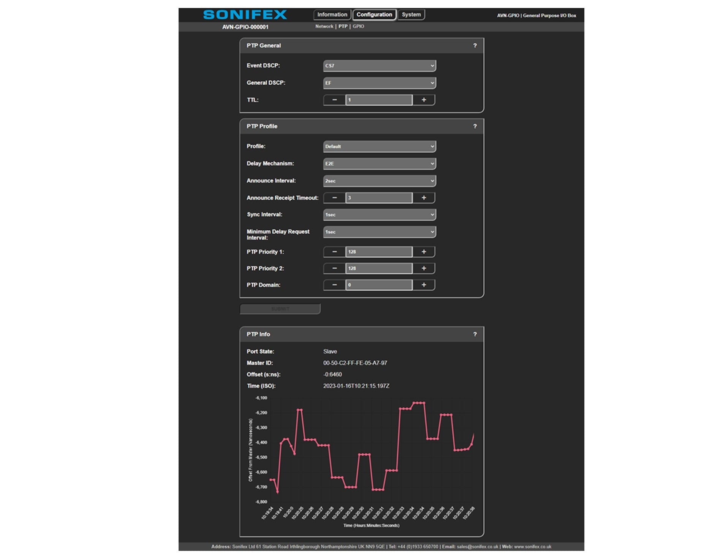
Task: Click the Port State value Slave
Action: (330, 352)
